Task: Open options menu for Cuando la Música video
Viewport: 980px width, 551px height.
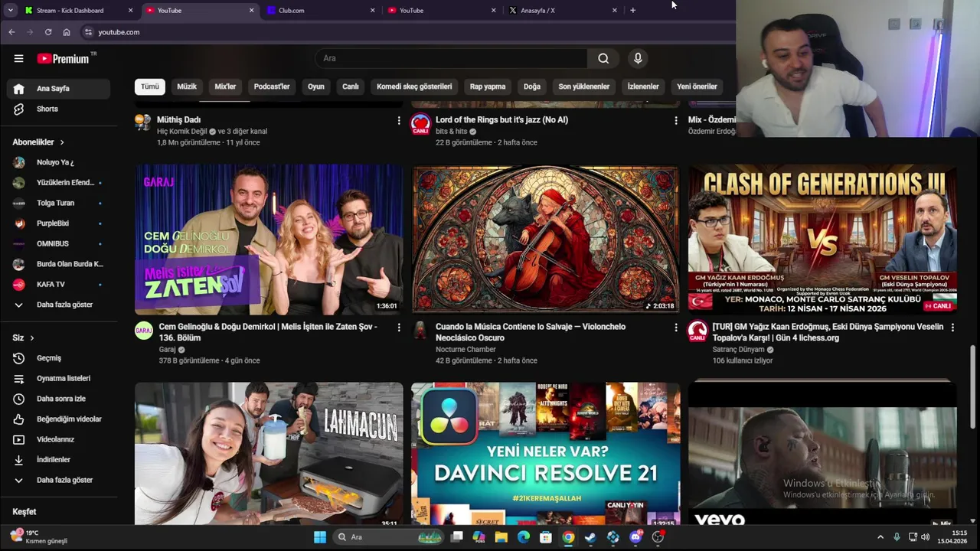Action: pyautogui.click(x=675, y=328)
